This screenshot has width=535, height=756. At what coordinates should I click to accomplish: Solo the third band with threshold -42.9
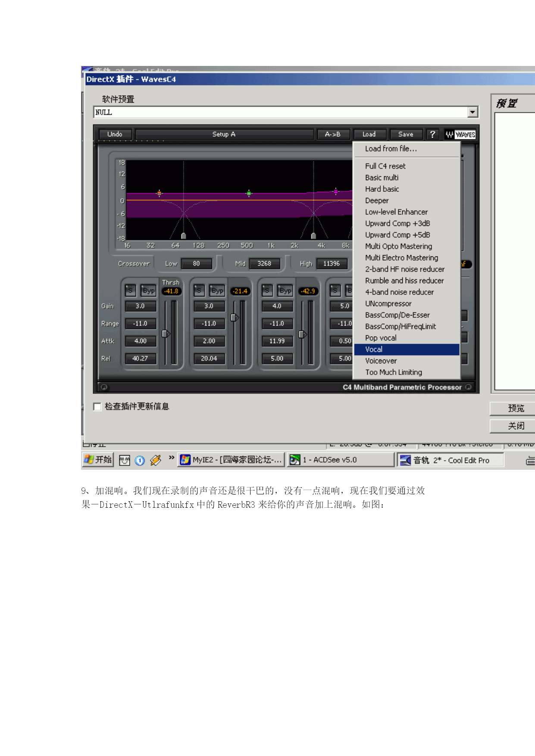tap(267, 291)
